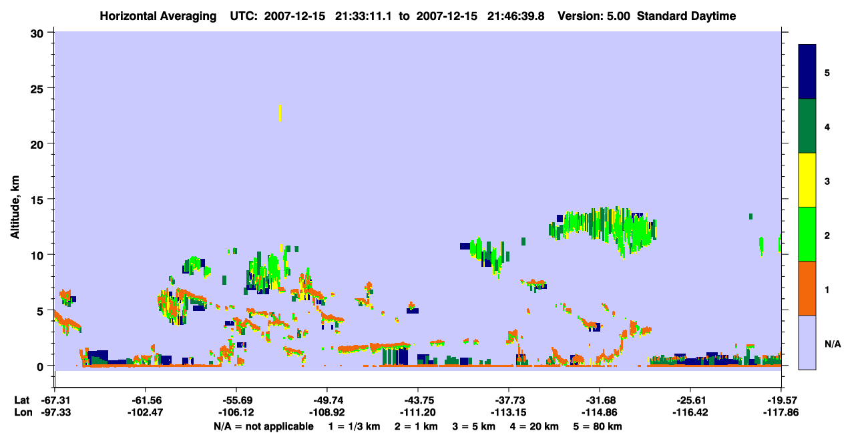Viewport: 868px width, 445px height.
Task: Click the colorbar label 'N/A'
Action: [832, 344]
